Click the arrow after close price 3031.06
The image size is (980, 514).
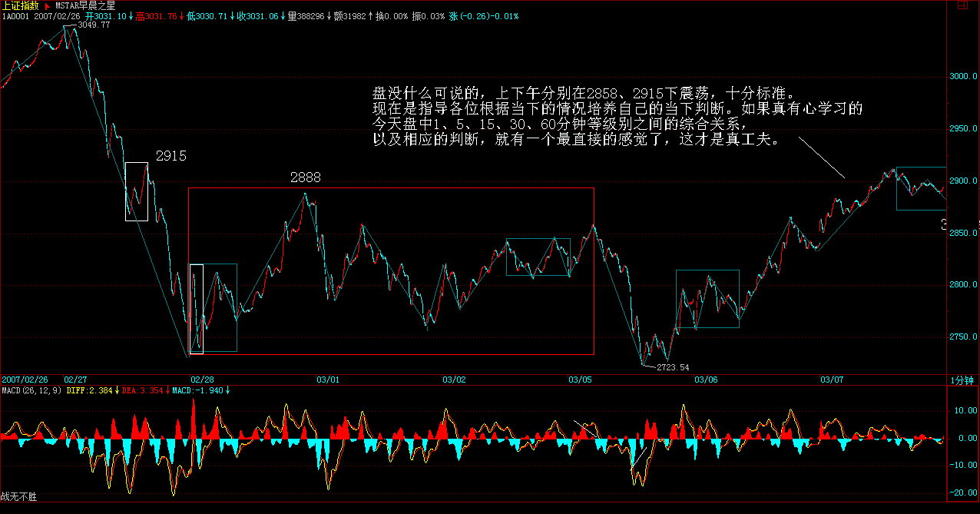click(281, 16)
